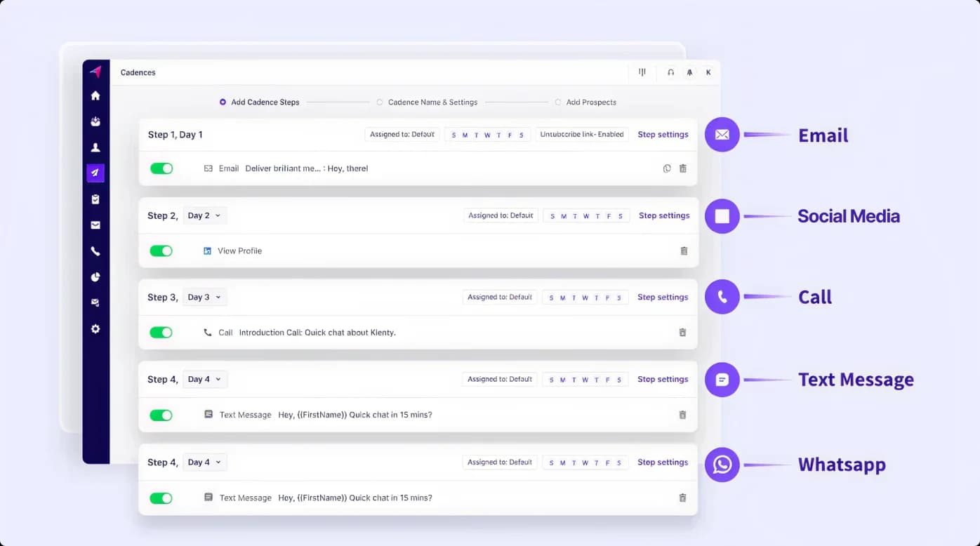The width and height of the screenshot is (980, 546).
Task: Click the phone icon in left sidebar
Action: [95, 251]
